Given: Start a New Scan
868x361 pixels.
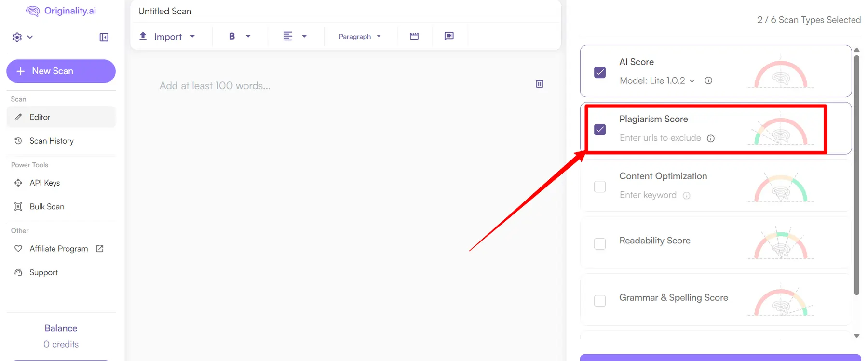Looking at the screenshot, I should (61, 71).
